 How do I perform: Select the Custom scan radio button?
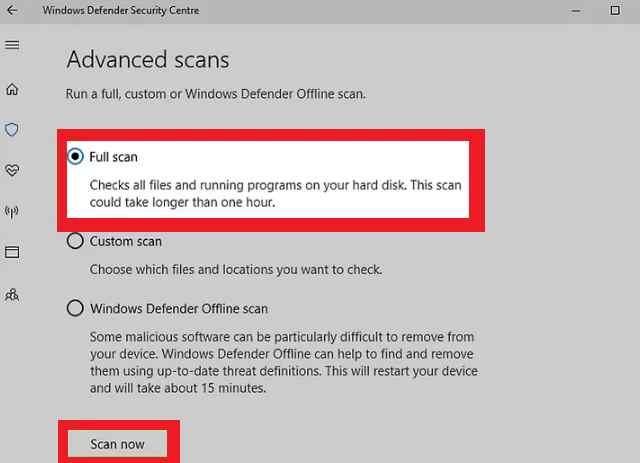tap(75, 241)
